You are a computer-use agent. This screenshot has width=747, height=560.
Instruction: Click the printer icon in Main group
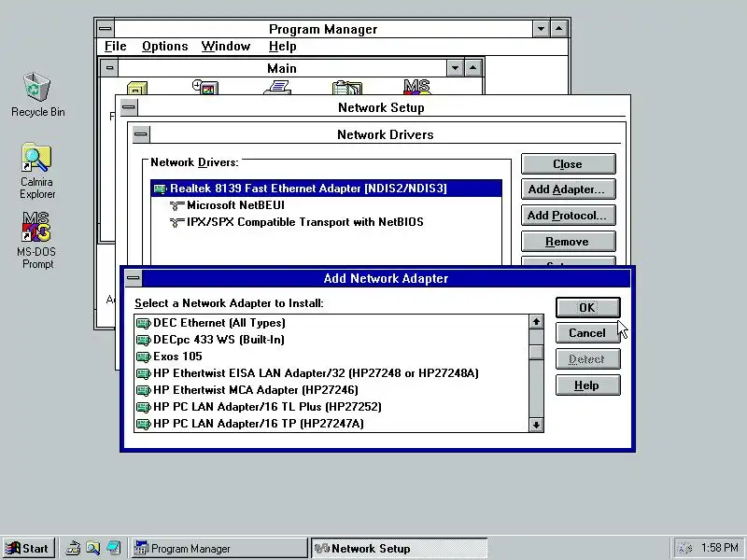[277, 87]
